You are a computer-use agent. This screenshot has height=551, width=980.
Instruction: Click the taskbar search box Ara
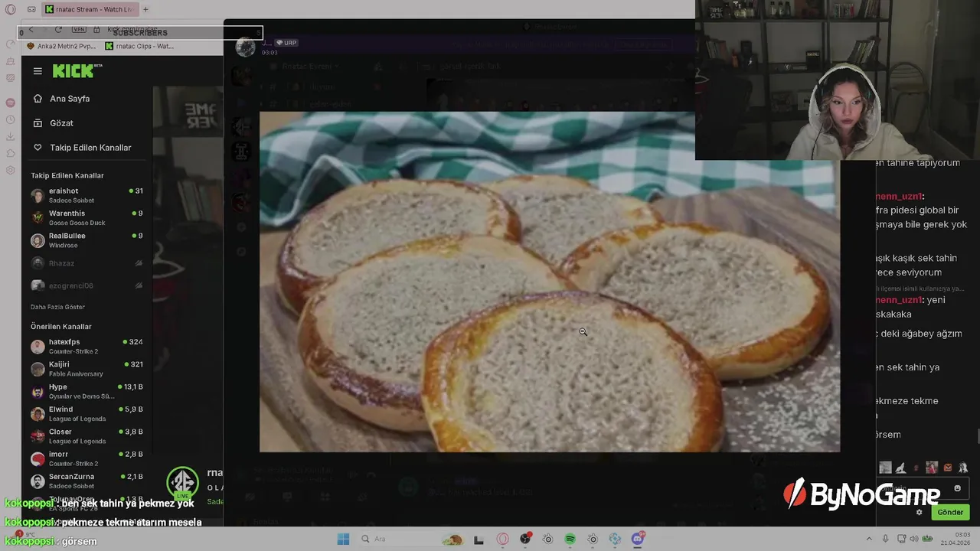click(411, 539)
